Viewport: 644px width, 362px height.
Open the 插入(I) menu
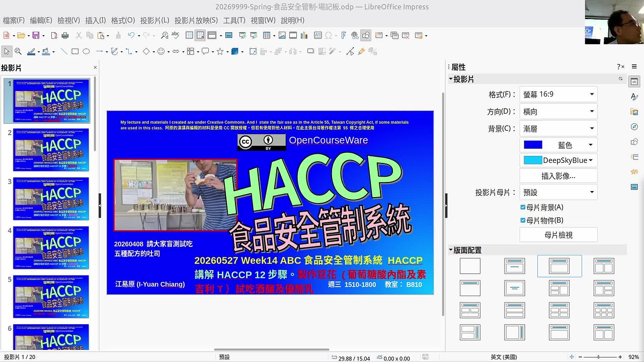coord(96,20)
